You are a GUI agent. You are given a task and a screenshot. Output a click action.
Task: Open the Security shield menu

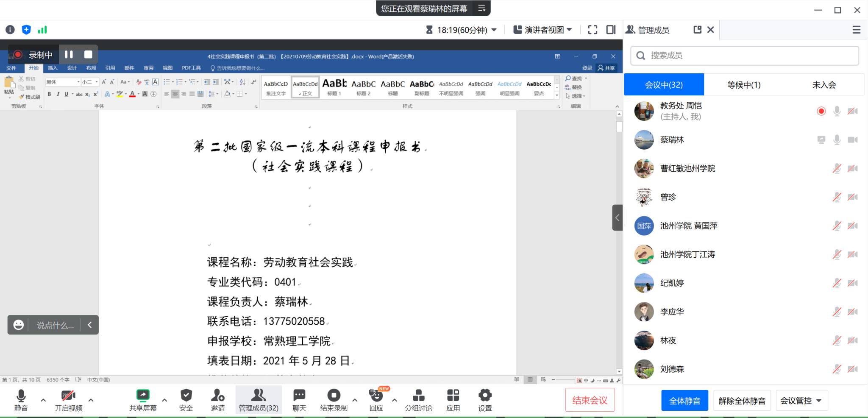pos(186,400)
